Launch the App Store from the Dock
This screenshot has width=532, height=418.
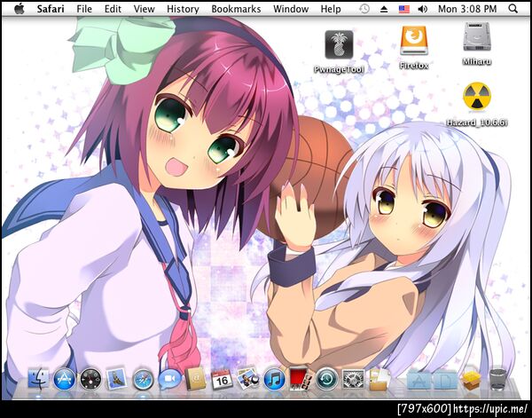coord(65,379)
